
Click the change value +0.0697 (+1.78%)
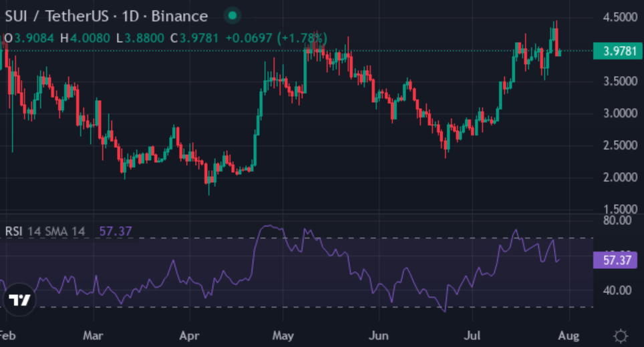pos(277,39)
